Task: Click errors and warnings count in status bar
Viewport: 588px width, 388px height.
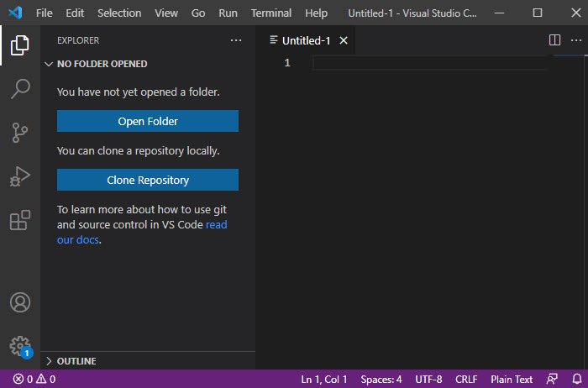Action: tap(34, 380)
